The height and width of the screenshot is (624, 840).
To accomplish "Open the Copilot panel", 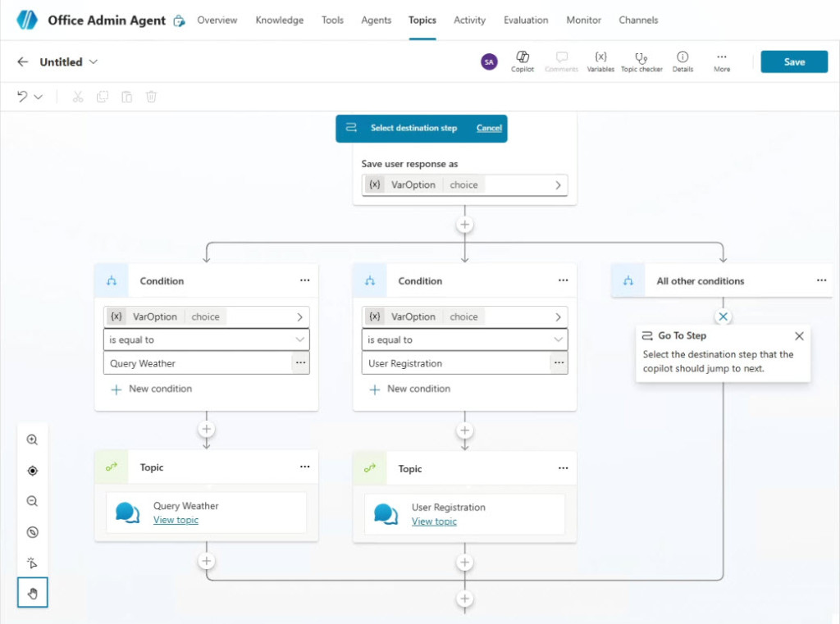I will point(523,61).
